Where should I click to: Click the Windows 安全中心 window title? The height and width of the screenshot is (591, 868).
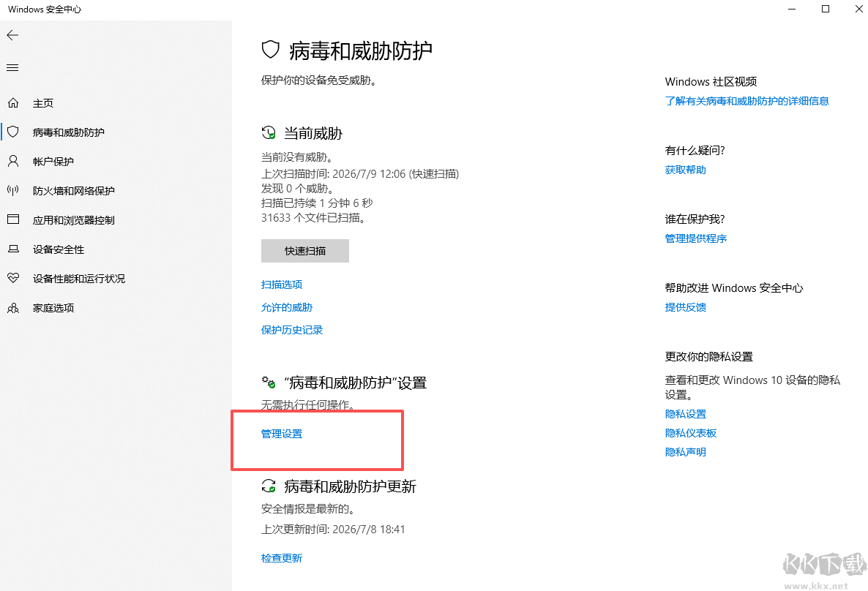pos(45,10)
